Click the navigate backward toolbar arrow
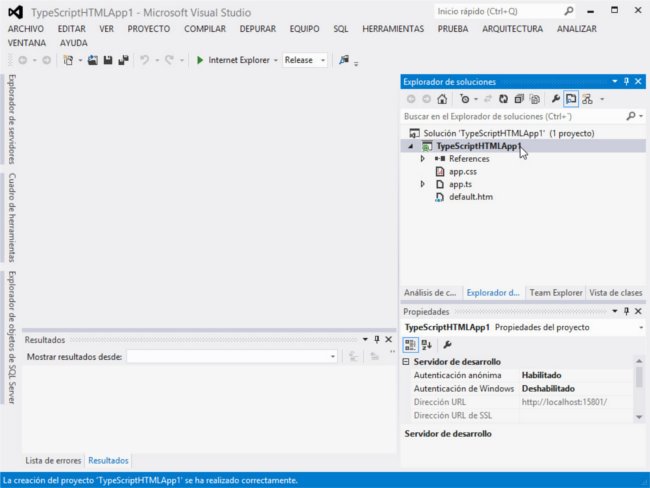 pyautogui.click(x=23, y=61)
